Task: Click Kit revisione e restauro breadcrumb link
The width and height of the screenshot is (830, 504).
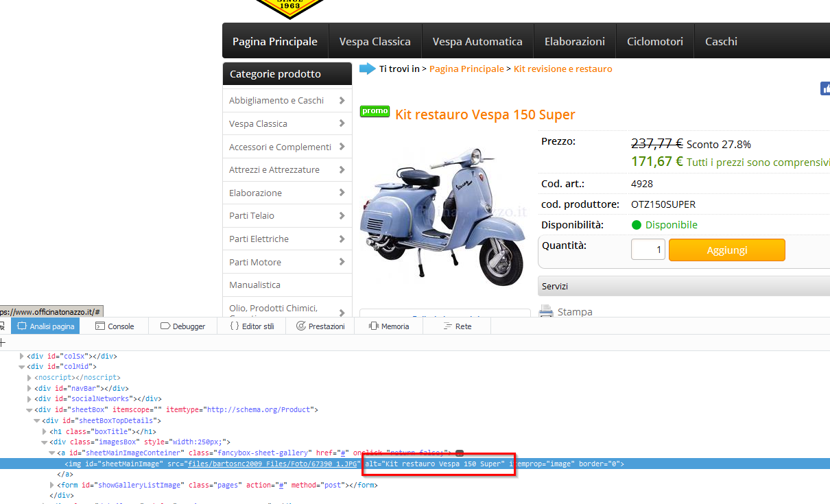Action: pos(563,69)
